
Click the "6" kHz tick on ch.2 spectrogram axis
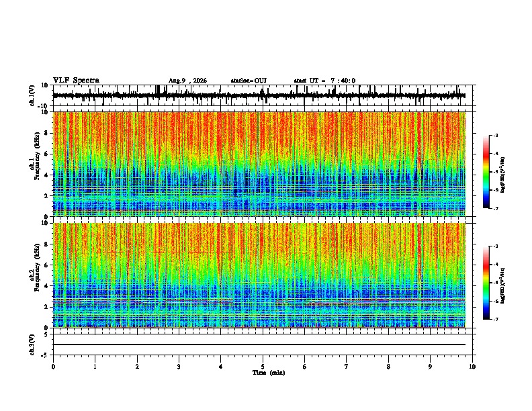click(x=47, y=265)
